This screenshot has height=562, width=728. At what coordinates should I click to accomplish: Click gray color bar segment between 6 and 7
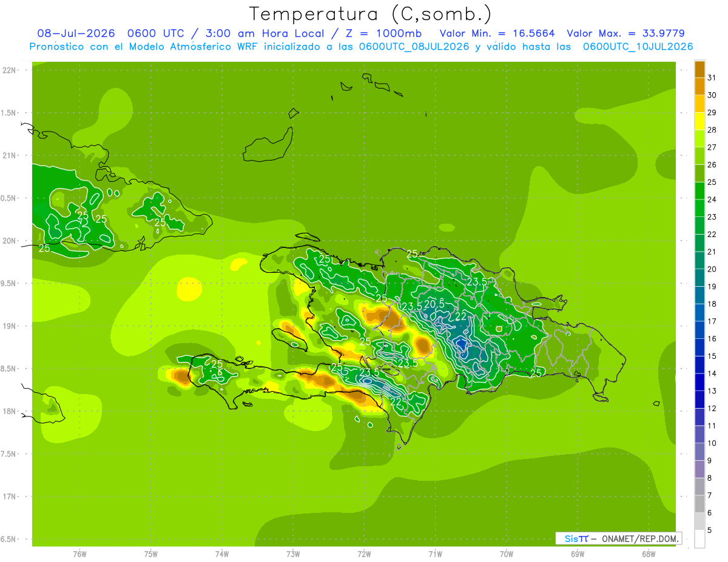click(699, 504)
